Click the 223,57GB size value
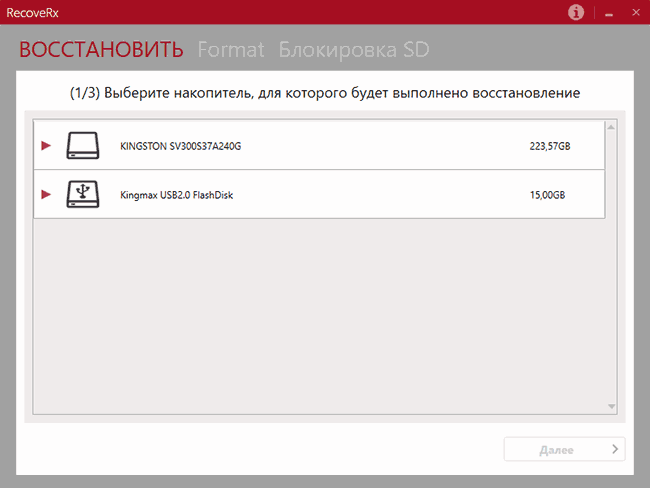Image resolution: width=650 pixels, height=488 pixels. tap(550, 146)
